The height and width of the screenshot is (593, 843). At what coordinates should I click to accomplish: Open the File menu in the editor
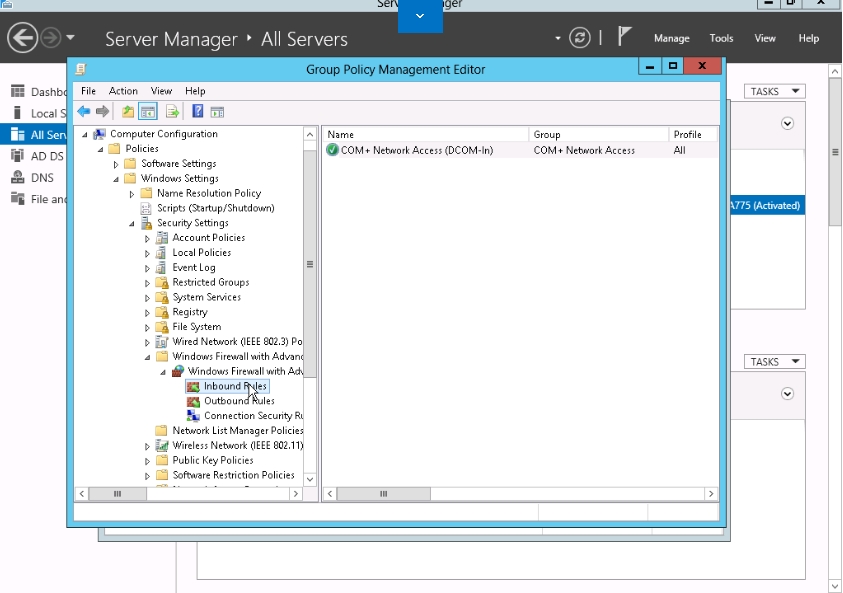click(88, 91)
